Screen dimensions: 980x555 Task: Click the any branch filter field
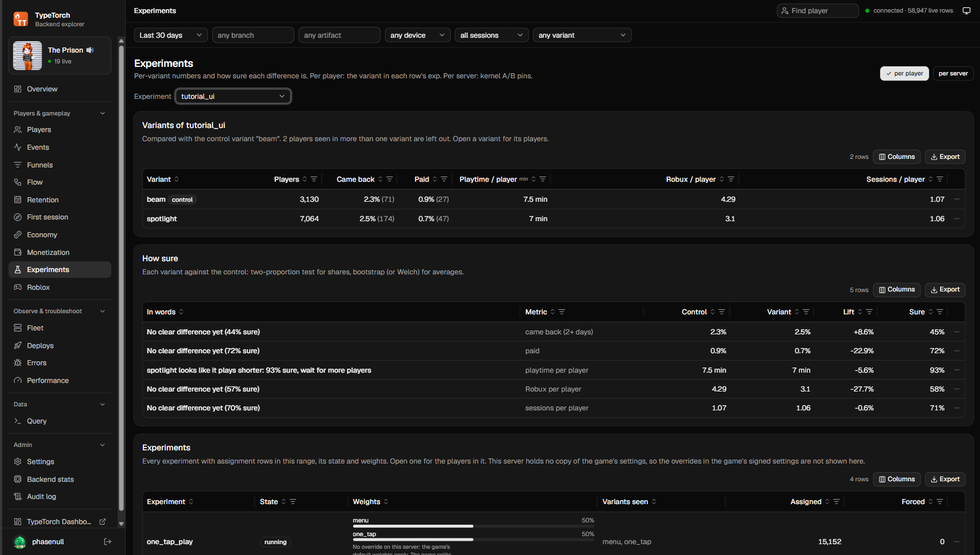[253, 35]
